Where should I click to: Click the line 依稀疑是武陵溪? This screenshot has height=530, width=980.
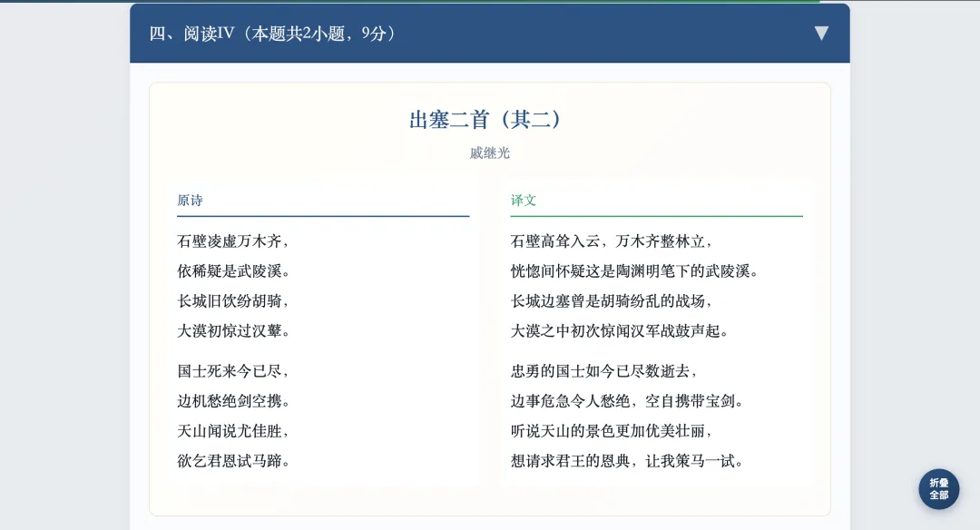(x=234, y=270)
